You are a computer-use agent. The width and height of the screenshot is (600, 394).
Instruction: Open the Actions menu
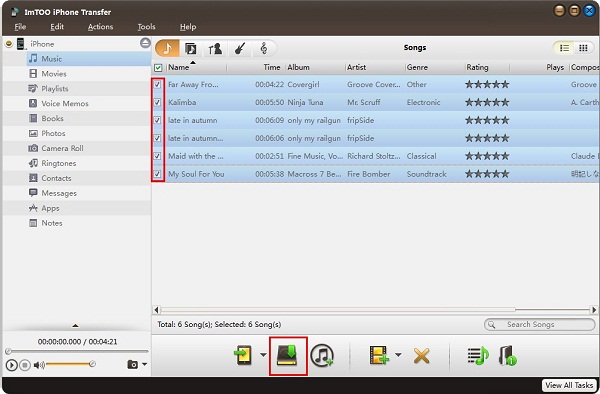[100, 27]
